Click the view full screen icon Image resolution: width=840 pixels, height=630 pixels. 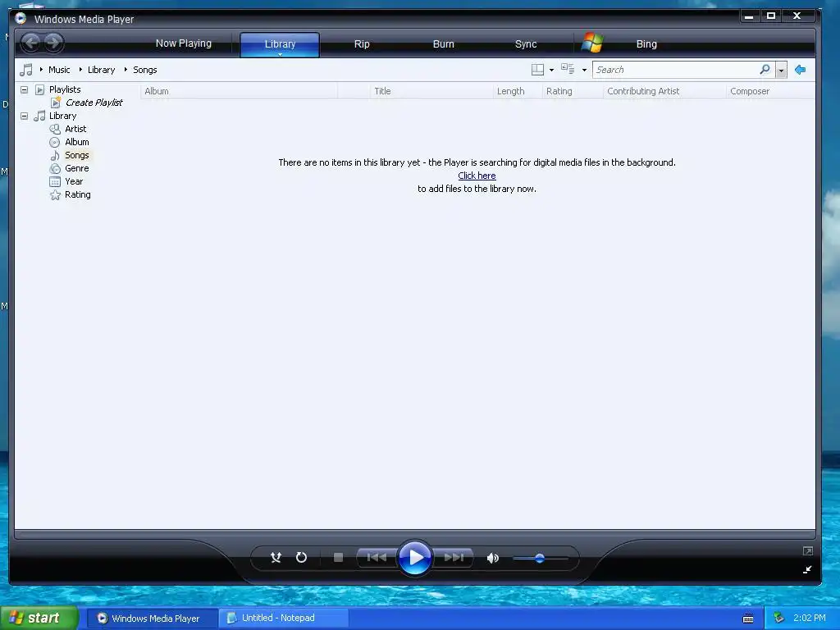(808, 550)
